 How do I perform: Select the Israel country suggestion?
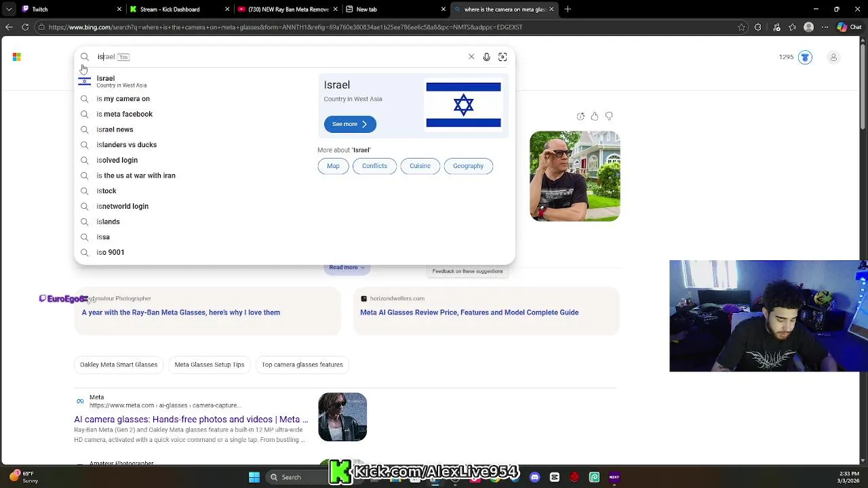pos(193,81)
